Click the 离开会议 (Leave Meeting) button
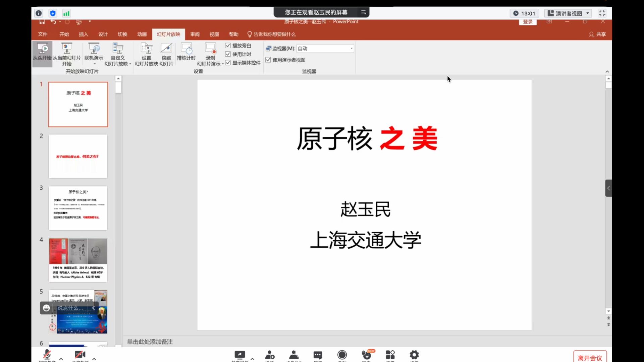 coord(590,358)
